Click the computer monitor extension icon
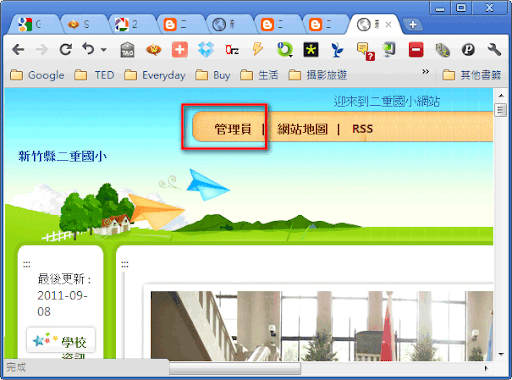The width and height of the screenshot is (512, 380). [x=389, y=50]
